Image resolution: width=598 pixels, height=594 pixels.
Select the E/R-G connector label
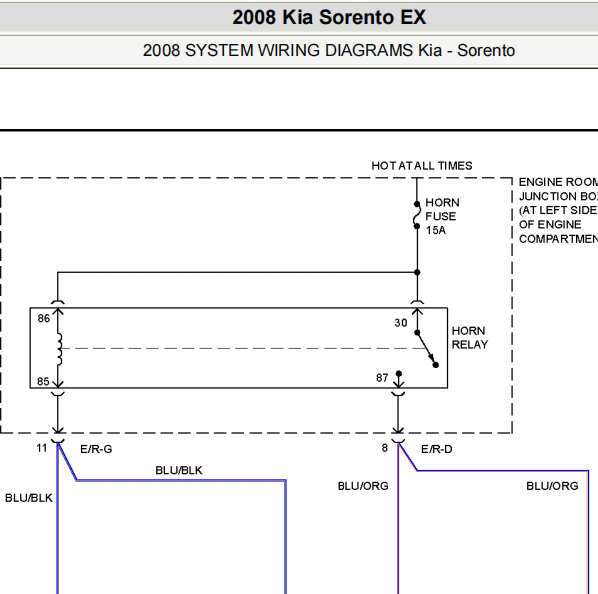96,450
